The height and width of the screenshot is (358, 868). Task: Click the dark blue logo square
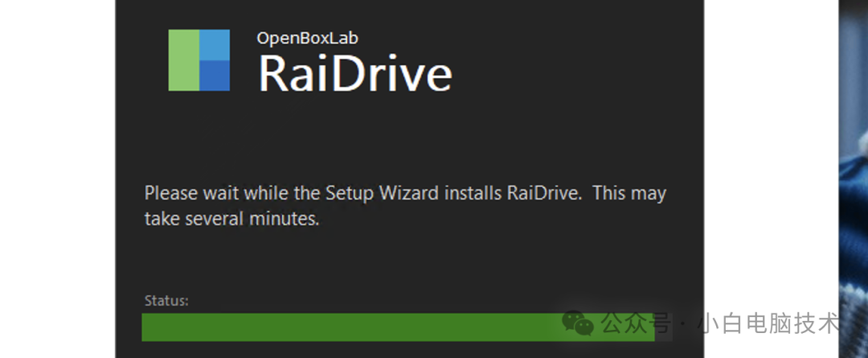pyautogui.click(x=215, y=76)
